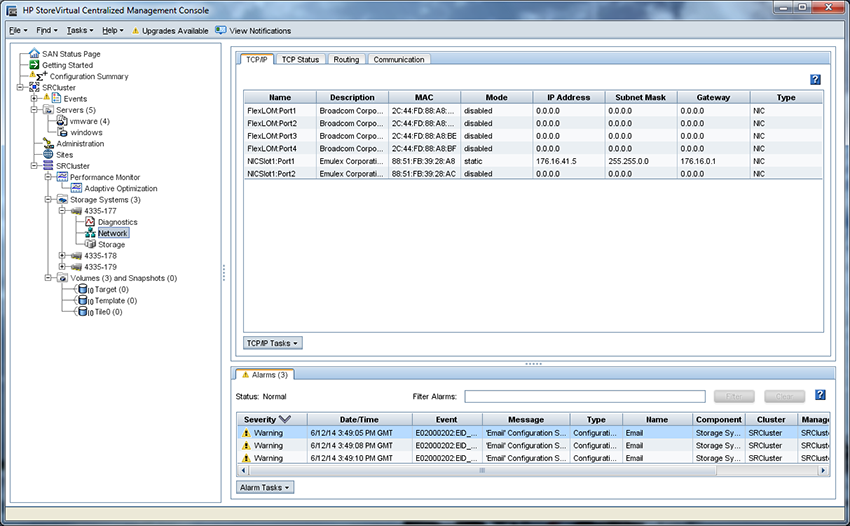Viewport: 850px width, 526px height.
Task: Click the Sites globe icon
Action: coord(48,155)
